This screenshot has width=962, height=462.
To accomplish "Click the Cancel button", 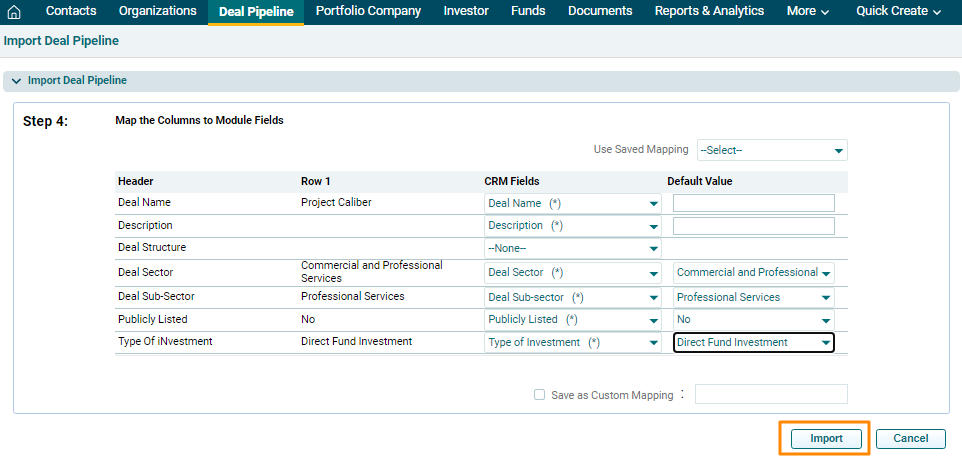I will coord(910,438).
